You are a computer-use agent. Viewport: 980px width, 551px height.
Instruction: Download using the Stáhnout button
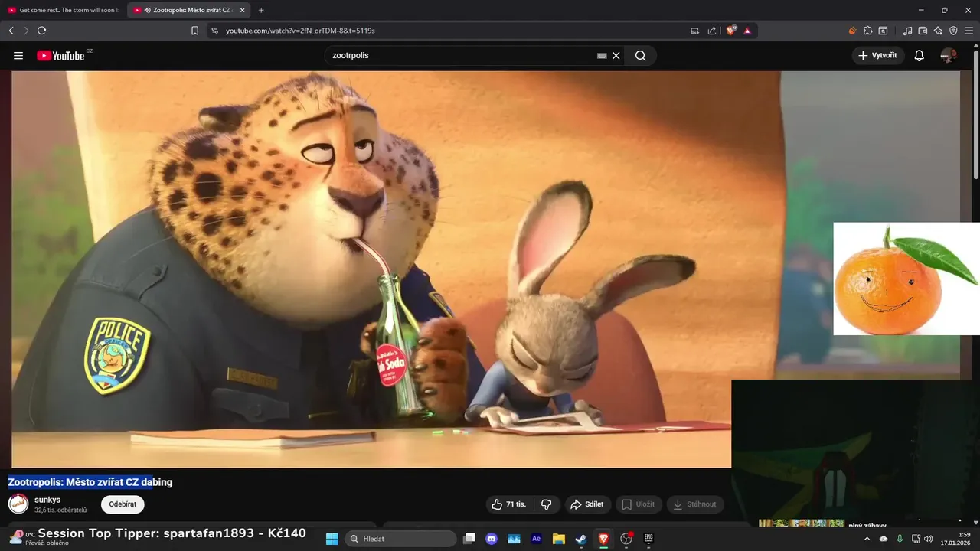point(695,504)
